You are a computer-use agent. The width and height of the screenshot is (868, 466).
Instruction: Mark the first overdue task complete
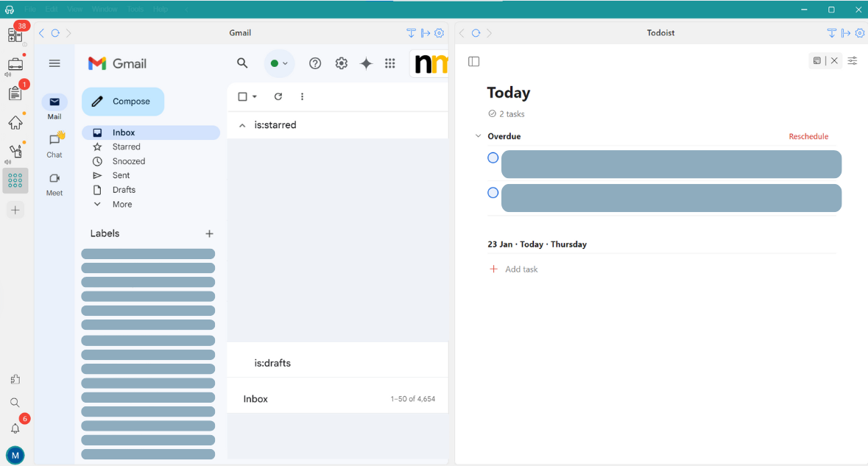click(493, 158)
